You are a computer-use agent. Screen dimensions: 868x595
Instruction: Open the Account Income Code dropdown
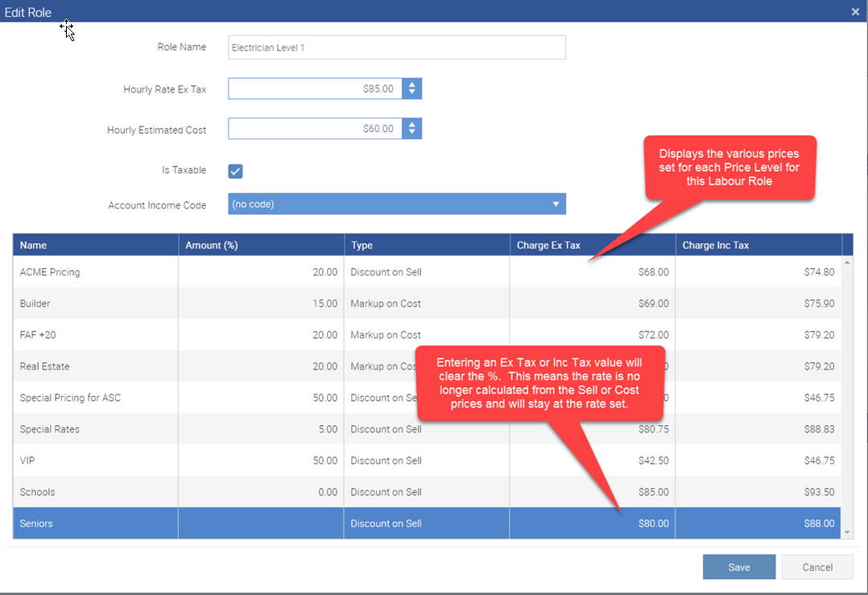point(396,205)
